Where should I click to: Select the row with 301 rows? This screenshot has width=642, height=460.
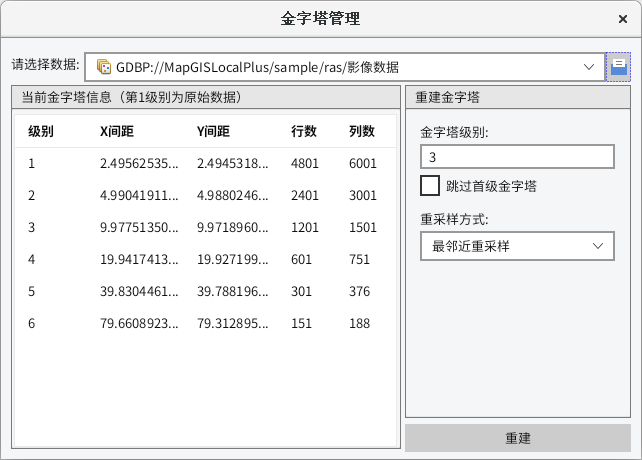205,292
